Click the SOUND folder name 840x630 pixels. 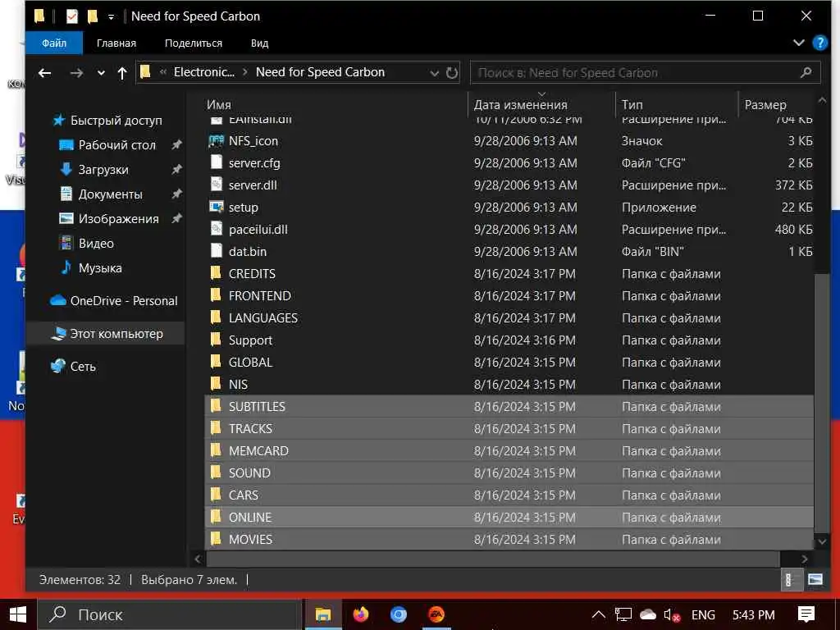(249, 473)
